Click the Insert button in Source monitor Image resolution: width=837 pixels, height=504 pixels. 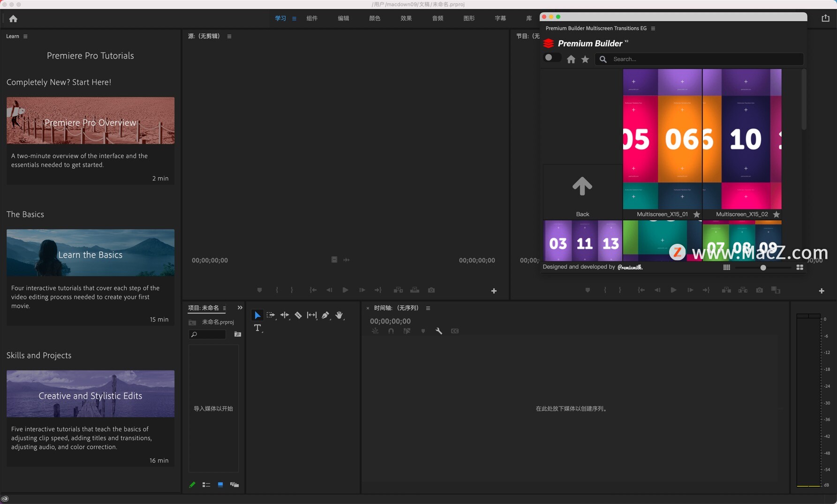pos(398,290)
